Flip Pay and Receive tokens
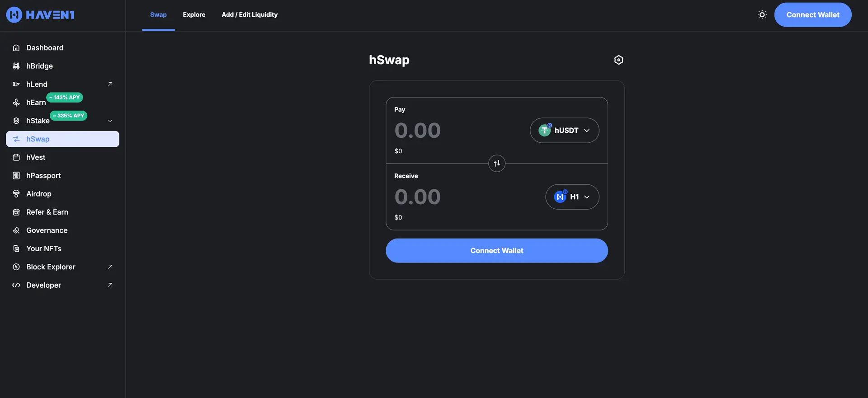The height and width of the screenshot is (398, 868). point(496,164)
